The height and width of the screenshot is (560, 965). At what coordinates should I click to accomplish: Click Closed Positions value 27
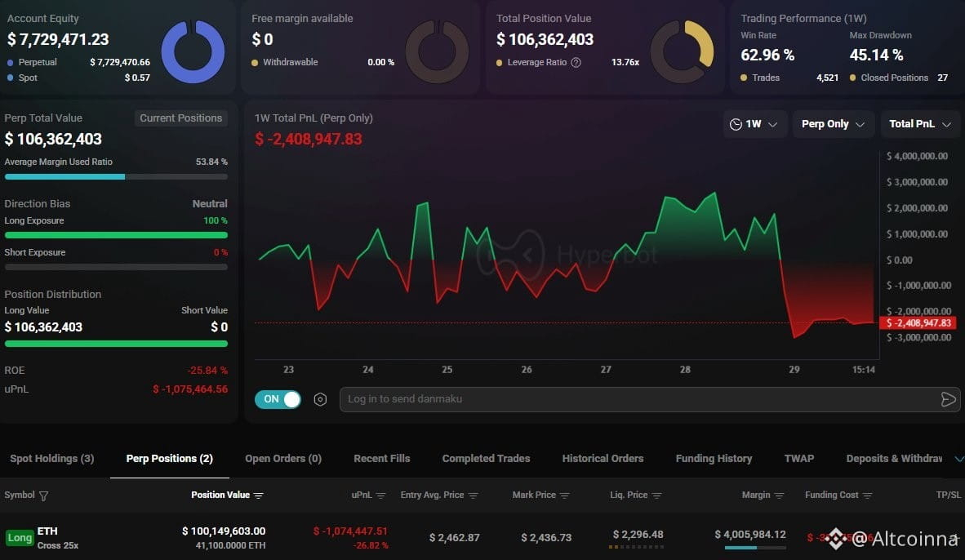[942, 78]
